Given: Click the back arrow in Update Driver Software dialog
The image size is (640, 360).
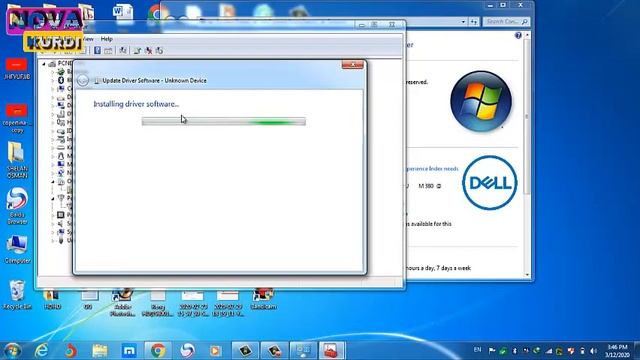Looking at the screenshot, I should point(83,80).
